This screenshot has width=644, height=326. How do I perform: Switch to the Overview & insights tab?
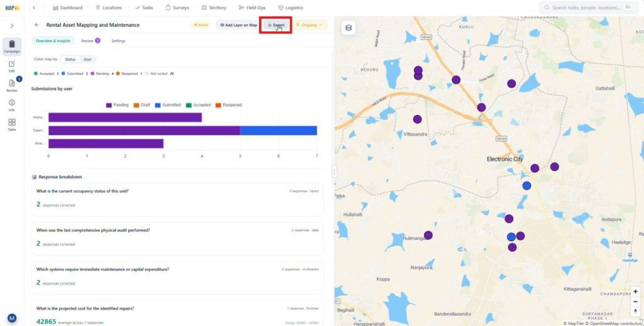pos(53,41)
